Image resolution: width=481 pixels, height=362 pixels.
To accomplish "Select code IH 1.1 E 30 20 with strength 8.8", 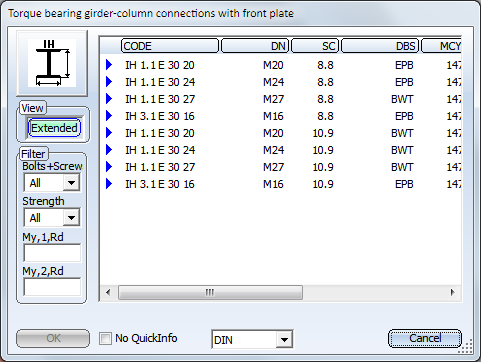I will coord(160,65).
